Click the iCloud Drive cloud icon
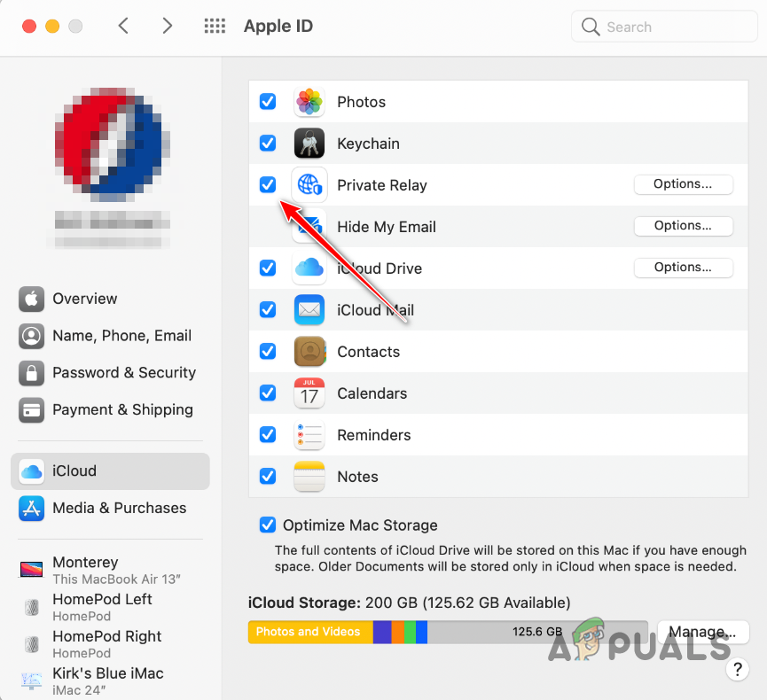The image size is (767, 700). click(309, 268)
